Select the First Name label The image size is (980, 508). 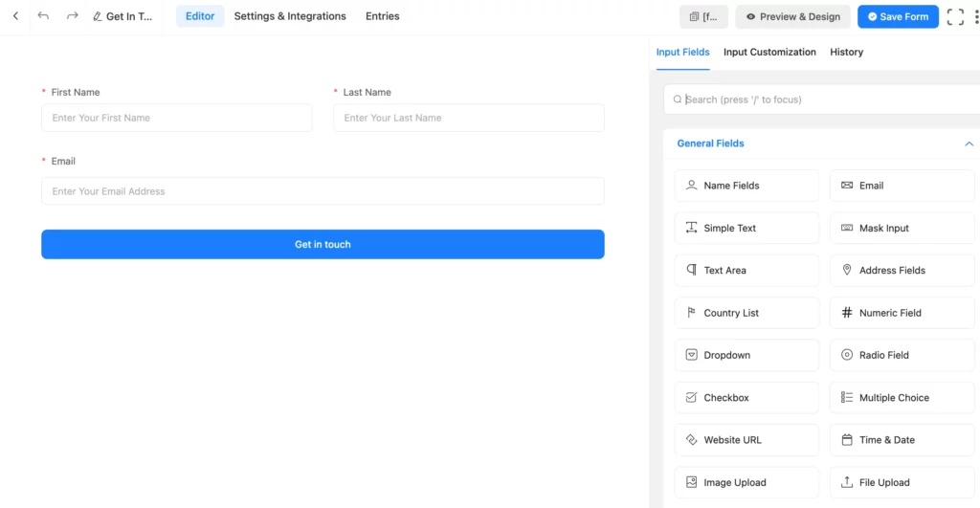pyautogui.click(x=75, y=92)
